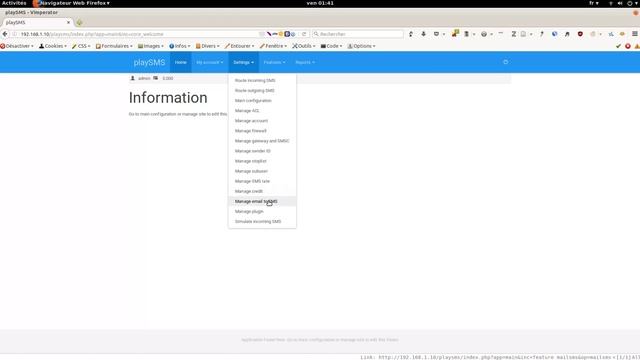The image size is (640, 360).
Task: Click the downloads arrow icon in toolbar
Action: [423, 34]
